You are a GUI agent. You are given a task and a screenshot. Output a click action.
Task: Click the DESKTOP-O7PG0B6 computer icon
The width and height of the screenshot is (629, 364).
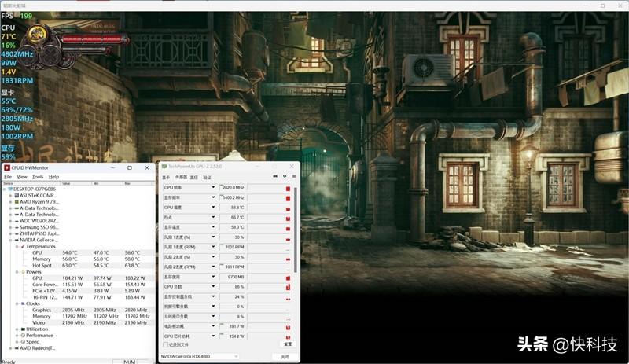10,189
